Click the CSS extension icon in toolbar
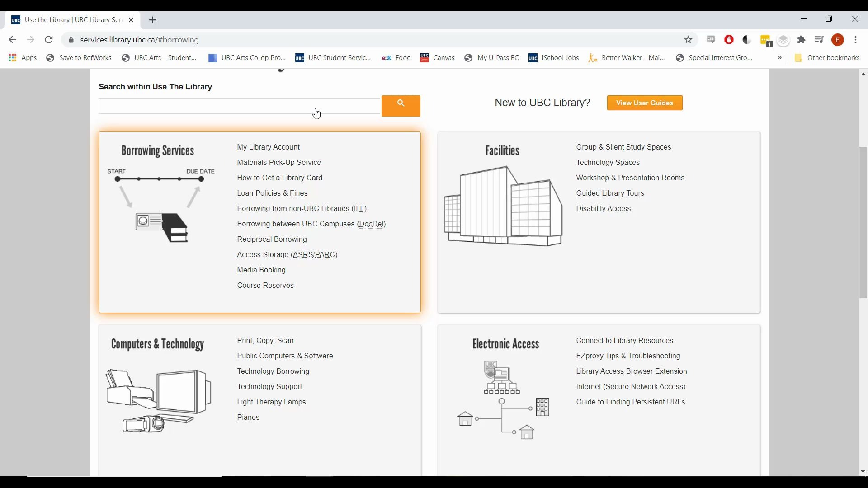Viewport: 868px width, 488px height. [711, 40]
